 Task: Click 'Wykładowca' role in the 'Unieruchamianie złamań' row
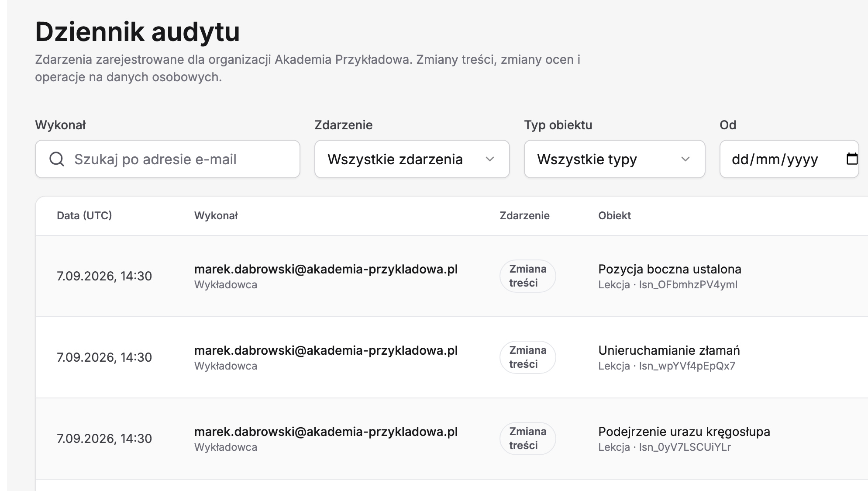[x=226, y=366]
